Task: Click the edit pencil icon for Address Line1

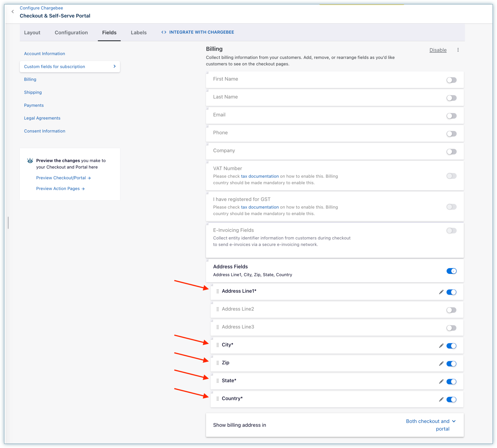Action: (441, 292)
